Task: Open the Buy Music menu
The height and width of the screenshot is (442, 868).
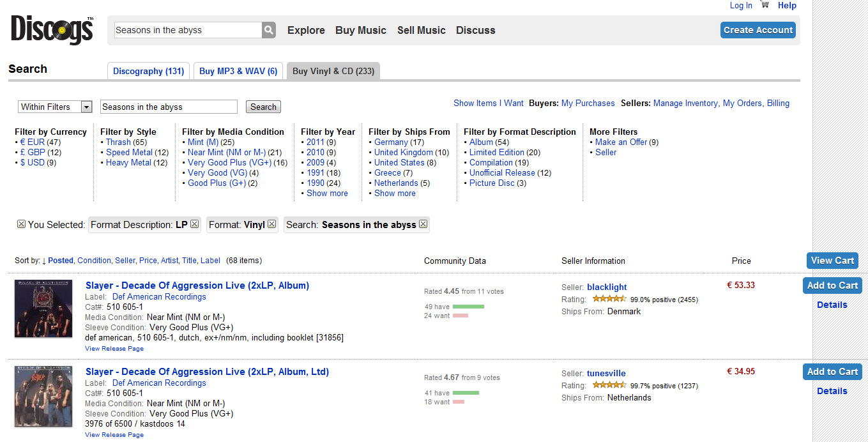Action: [361, 30]
